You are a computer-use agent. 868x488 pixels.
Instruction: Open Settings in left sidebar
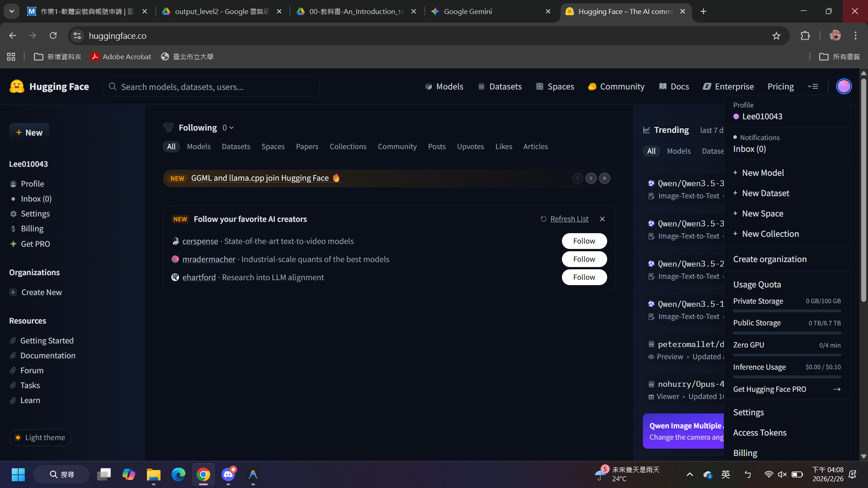30,213
